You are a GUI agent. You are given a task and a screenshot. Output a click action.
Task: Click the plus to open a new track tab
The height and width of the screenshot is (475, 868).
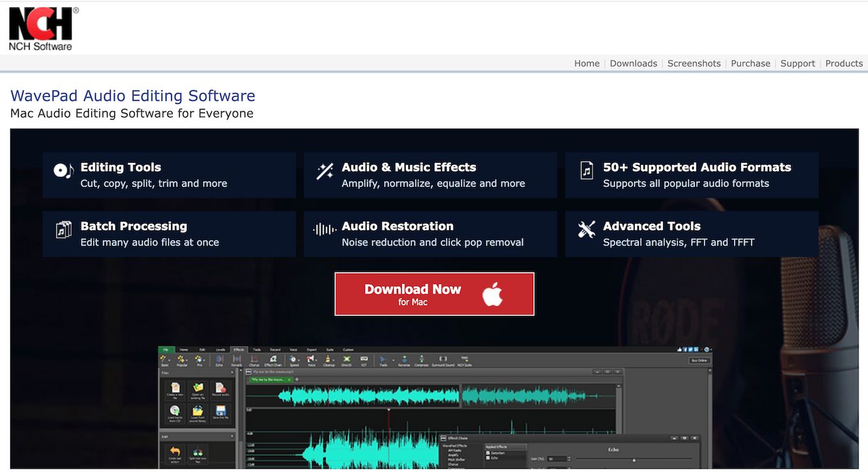click(297, 379)
